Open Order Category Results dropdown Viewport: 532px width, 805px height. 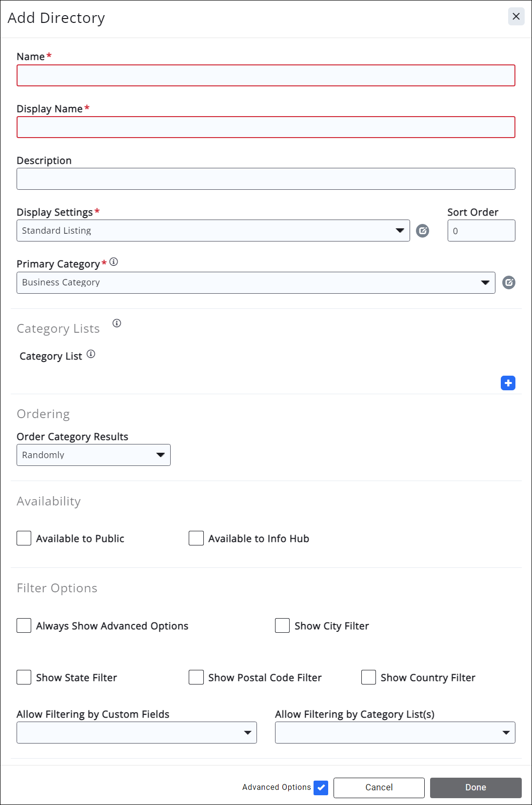(x=94, y=455)
